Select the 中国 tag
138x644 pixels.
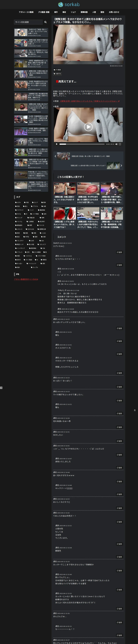point(27,203)
